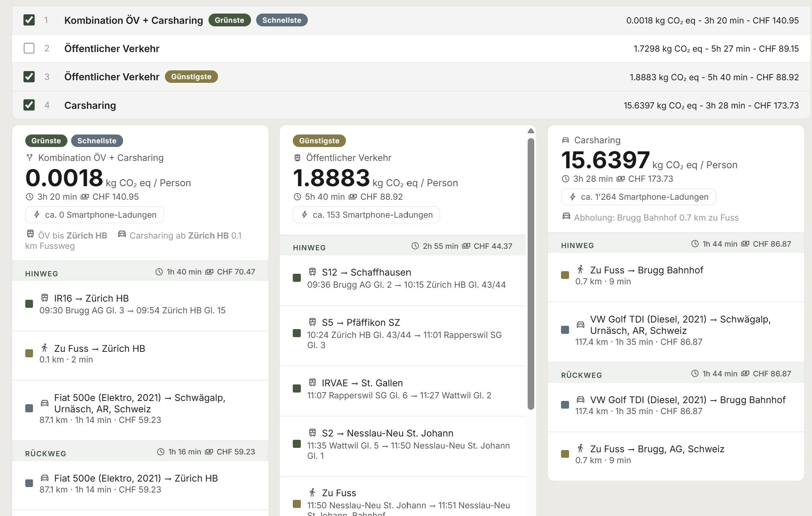This screenshot has width=812, height=516.
Task: Click the 09:36 Brugg AG Gl. 2 schedule line
Action: coord(406,285)
